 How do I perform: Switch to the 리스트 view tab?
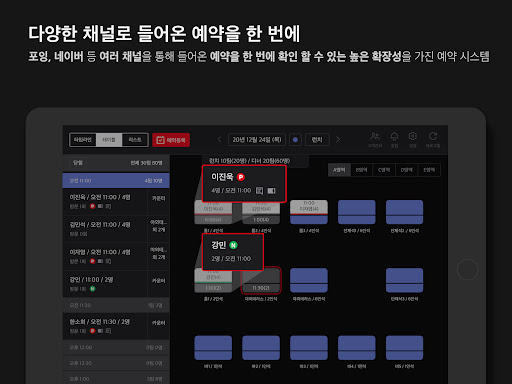click(x=135, y=140)
